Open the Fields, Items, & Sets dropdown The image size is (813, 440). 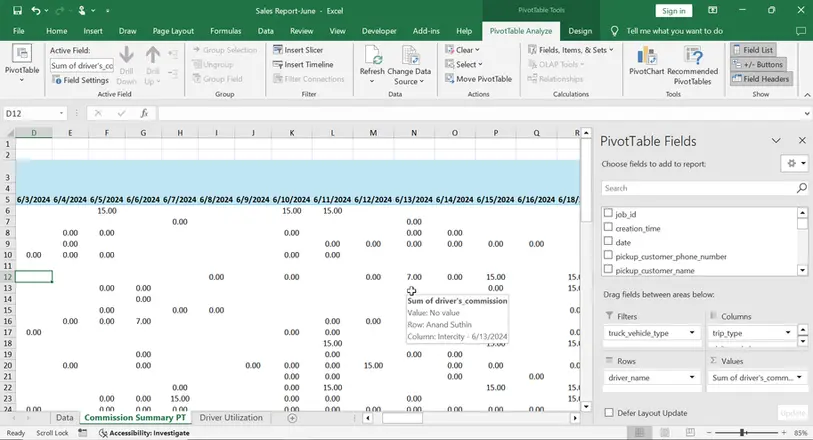pos(571,50)
